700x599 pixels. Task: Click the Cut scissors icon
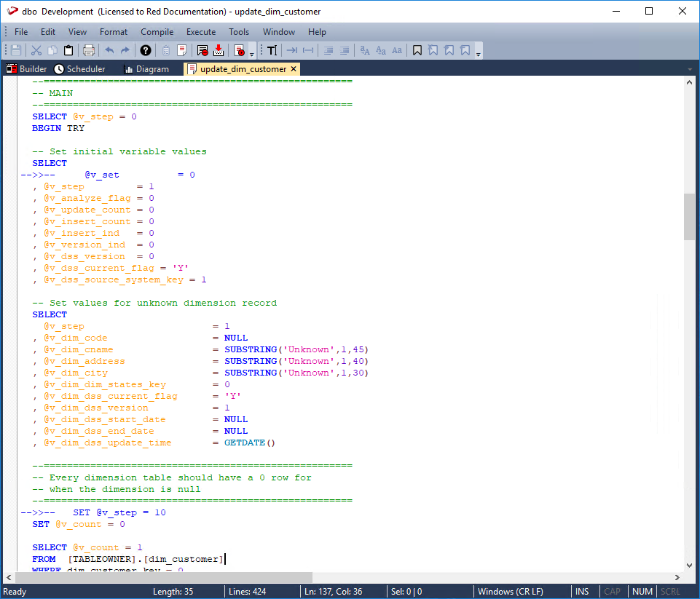point(36,50)
